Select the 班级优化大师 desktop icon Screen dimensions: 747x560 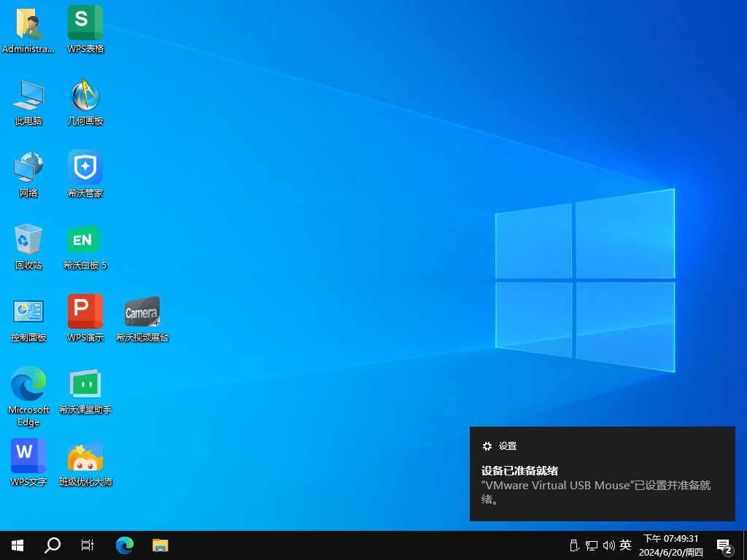[x=85, y=463]
